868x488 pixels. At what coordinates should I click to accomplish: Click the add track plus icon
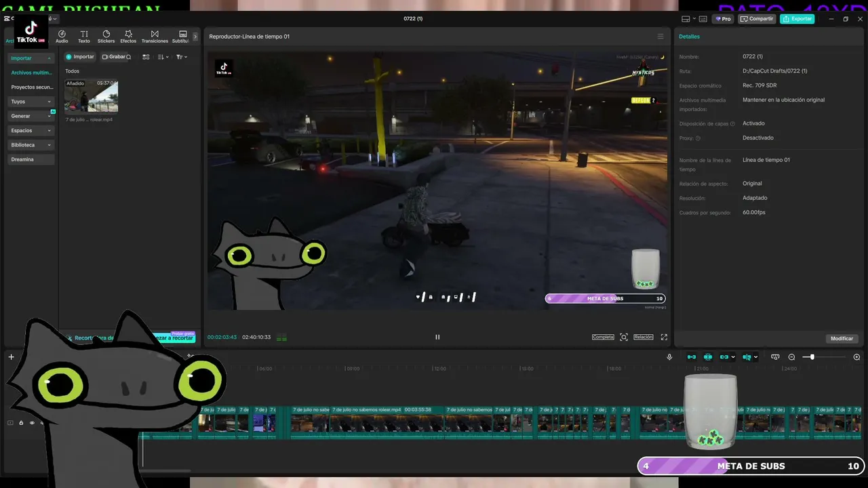(x=11, y=357)
